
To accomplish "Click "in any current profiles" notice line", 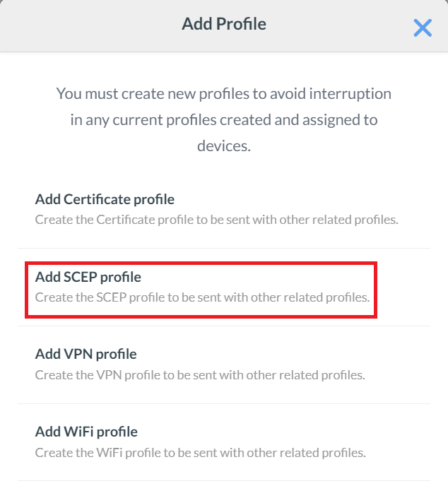I will (x=223, y=120).
